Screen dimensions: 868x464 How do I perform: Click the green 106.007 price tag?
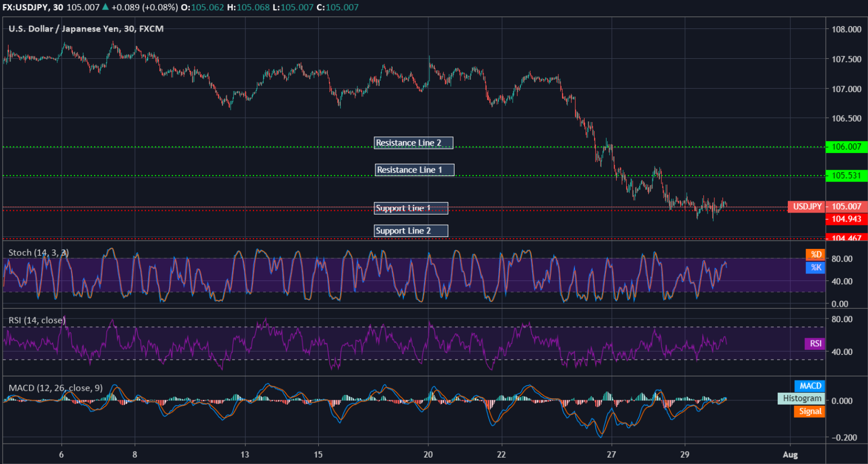click(847, 147)
